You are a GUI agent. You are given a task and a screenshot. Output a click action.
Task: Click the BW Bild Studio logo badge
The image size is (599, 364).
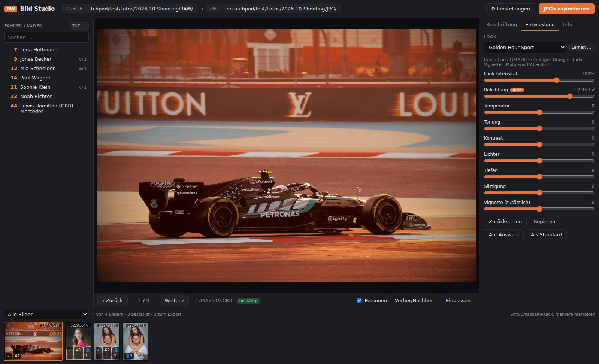tap(11, 9)
